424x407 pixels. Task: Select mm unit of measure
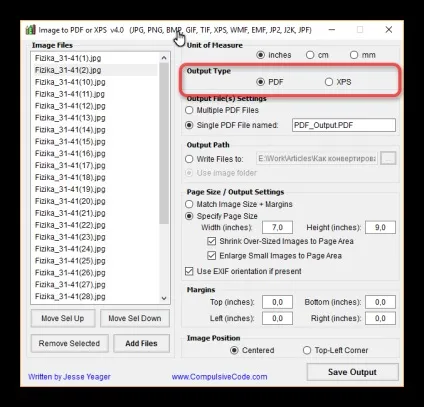click(x=363, y=55)
